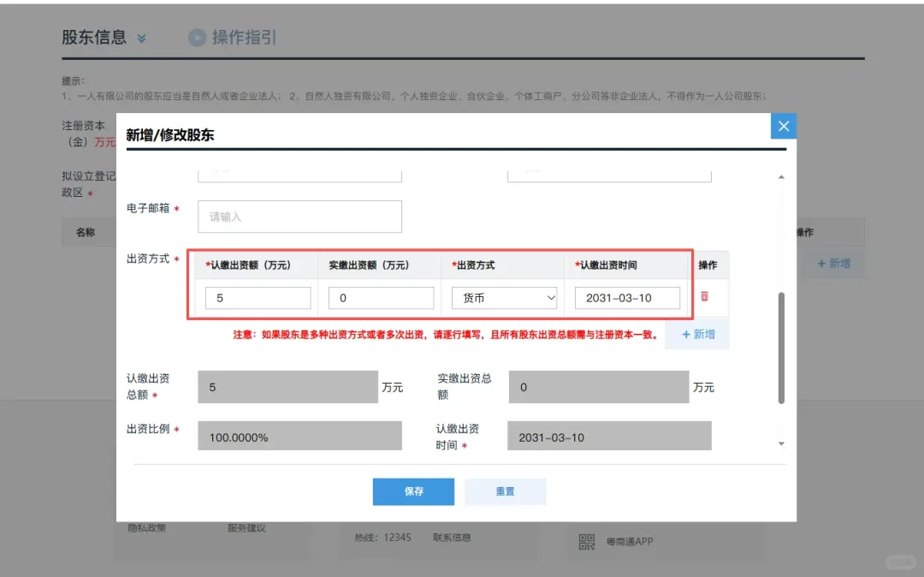924x577 pixels.
Task: Click the 电子邮箱 input field
Action: click(x=299, y=216)
